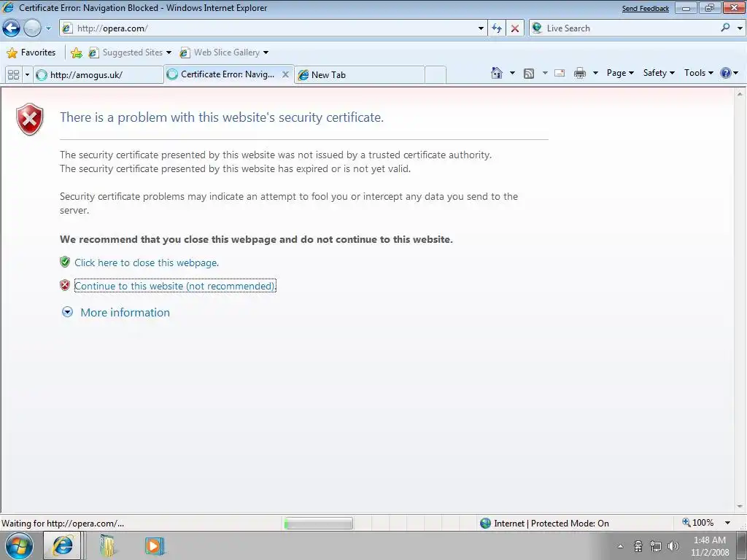Click the network tray icon
The image size is (747, 560).
click(656, 546)
